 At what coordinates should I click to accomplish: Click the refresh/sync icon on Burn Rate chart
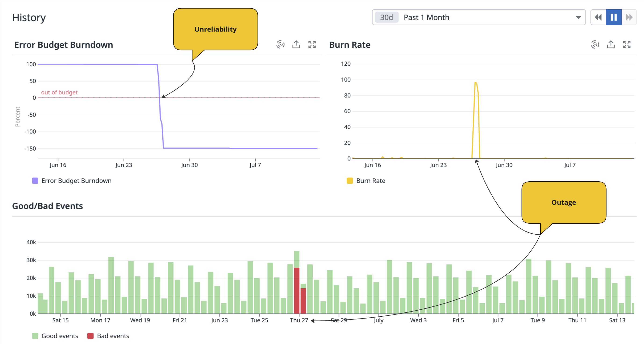tap(594, 44)
